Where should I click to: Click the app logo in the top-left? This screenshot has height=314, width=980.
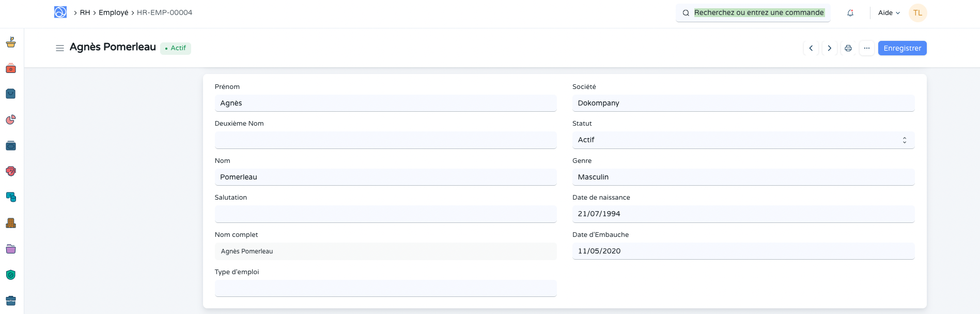[60, 12]
